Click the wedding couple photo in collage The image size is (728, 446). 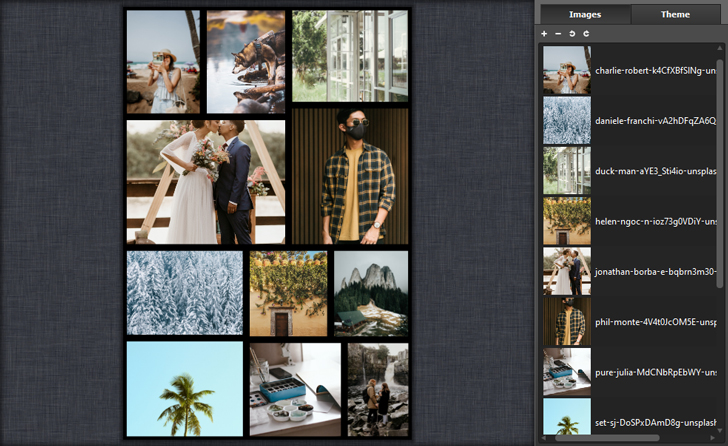(x=206, y=182)
